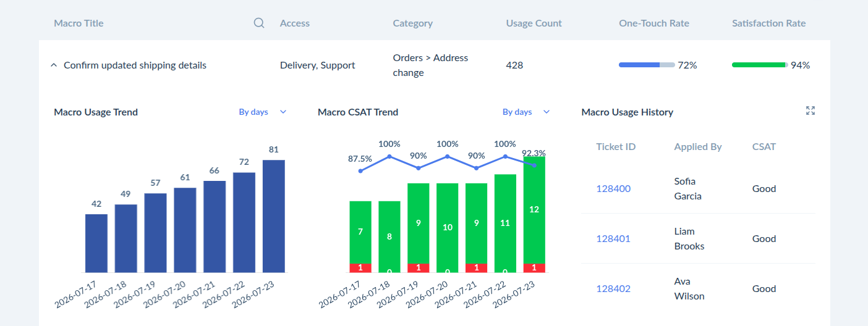Click the One-Touch Rate column header
Image resolution: width=868 pixels, height=326 pixels.
coord(653,23)
